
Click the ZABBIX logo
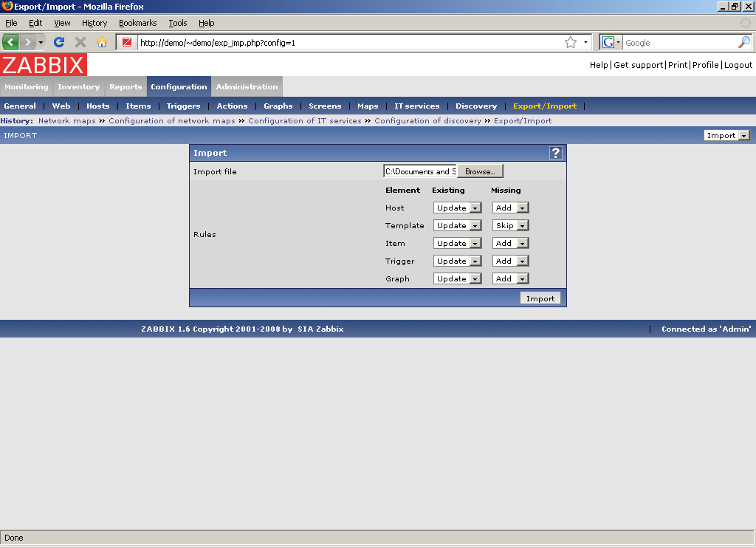click(x=44, y=65)
